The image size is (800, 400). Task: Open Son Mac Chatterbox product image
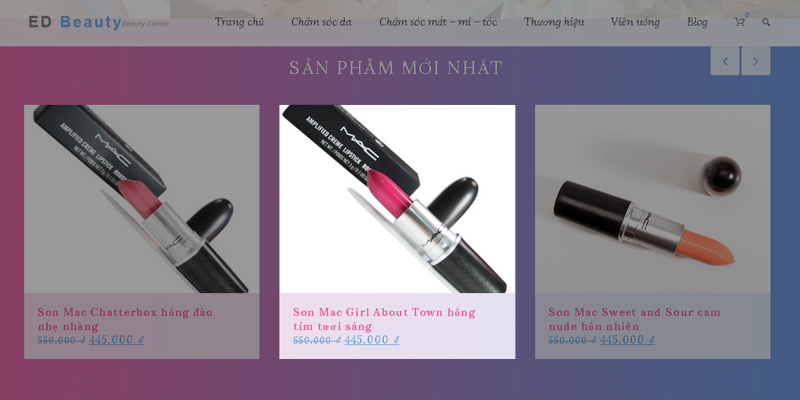point(142,199)
